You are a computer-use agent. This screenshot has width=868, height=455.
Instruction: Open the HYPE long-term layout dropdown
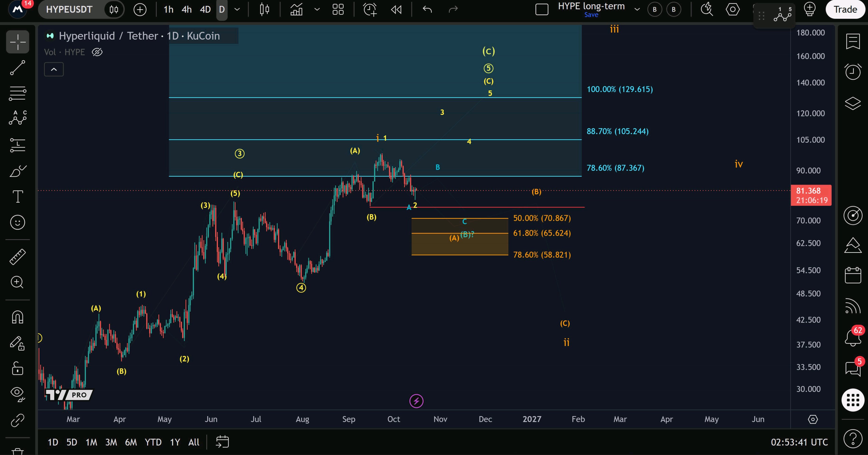point(637,9)
